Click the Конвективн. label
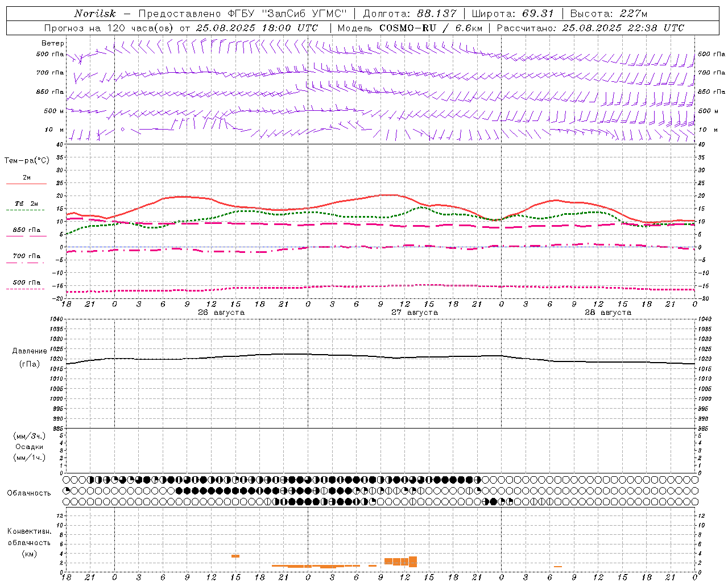The height and width of the screenshot is (582, 728). tap(30, 531)
